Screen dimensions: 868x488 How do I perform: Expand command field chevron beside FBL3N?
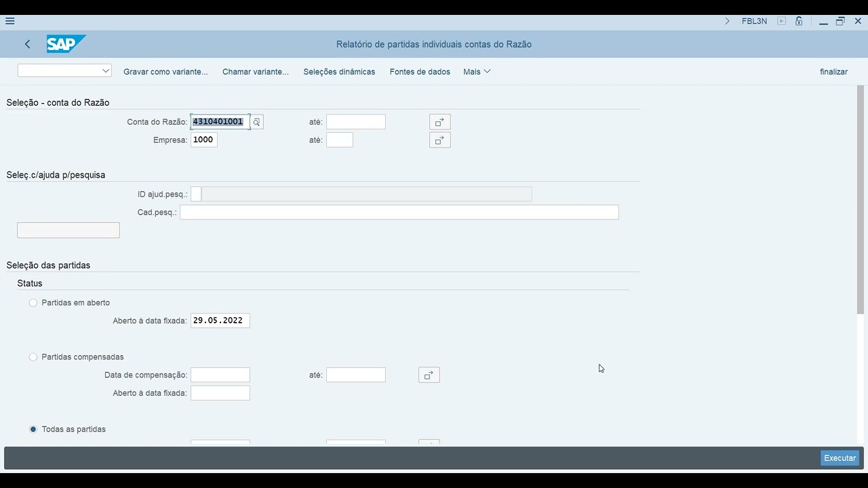tap(727, 21)
